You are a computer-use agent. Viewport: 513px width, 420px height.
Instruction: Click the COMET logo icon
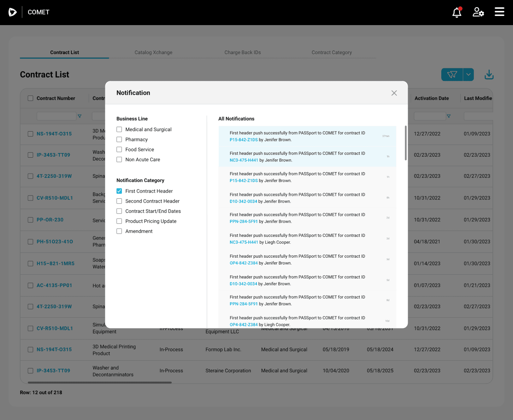tap(12, 12)
